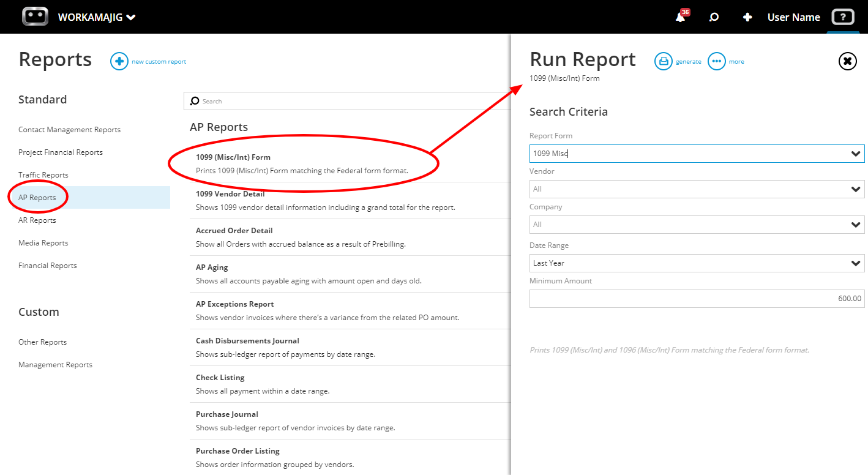868x475 pixels.
Task: Select AP Reports category
Action: [x=37, y=198]
